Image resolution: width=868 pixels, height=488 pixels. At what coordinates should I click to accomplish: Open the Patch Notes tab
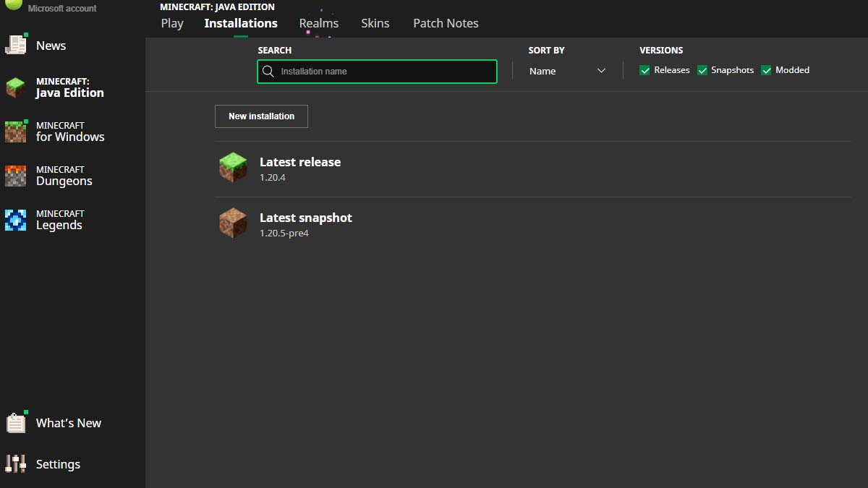point(446,23)
